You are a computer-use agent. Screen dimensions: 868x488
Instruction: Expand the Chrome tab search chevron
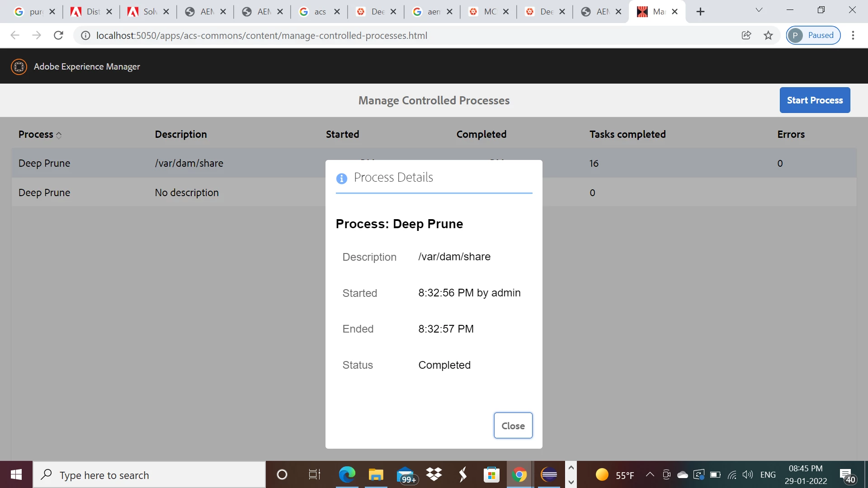tap(759, 10)
